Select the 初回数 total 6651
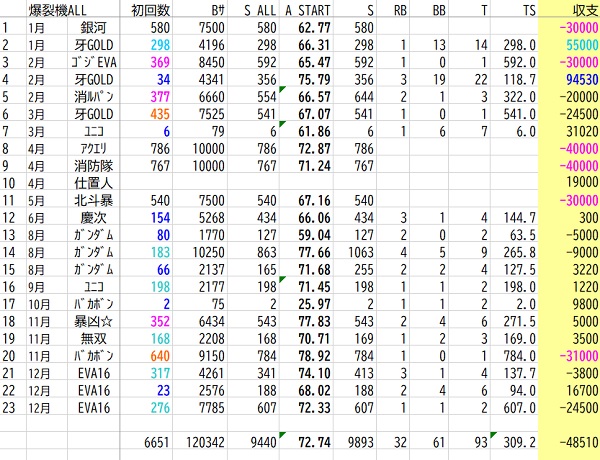 [x=157, y=442]
